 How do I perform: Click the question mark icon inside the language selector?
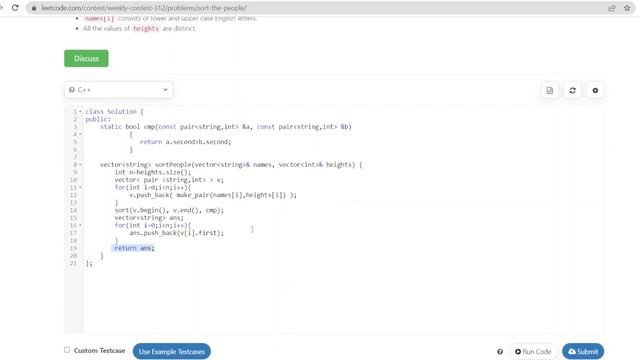tap(72, 90)
